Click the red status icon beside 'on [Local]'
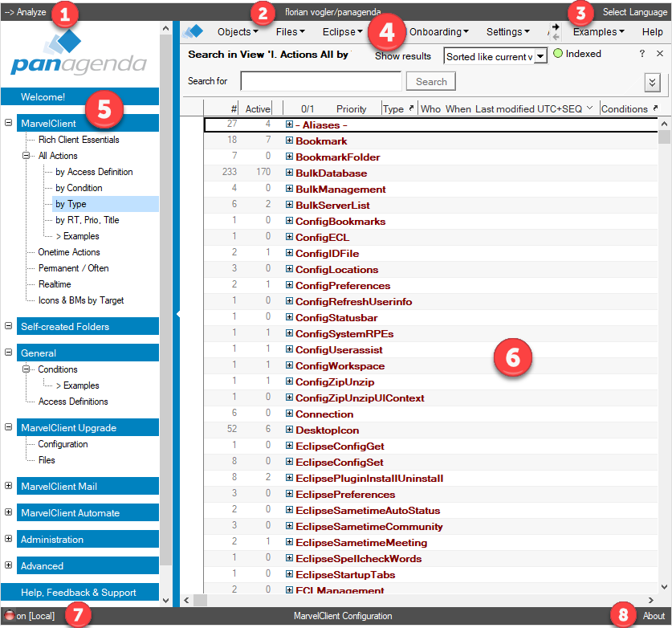 point(10,616)
